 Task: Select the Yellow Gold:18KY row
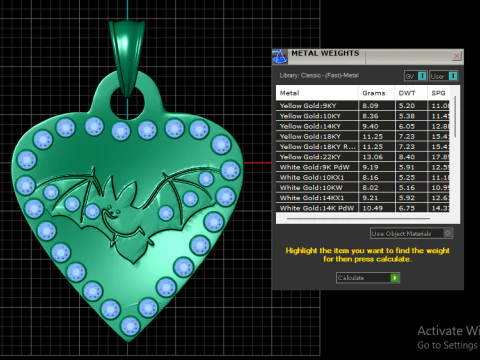(363, 136)
